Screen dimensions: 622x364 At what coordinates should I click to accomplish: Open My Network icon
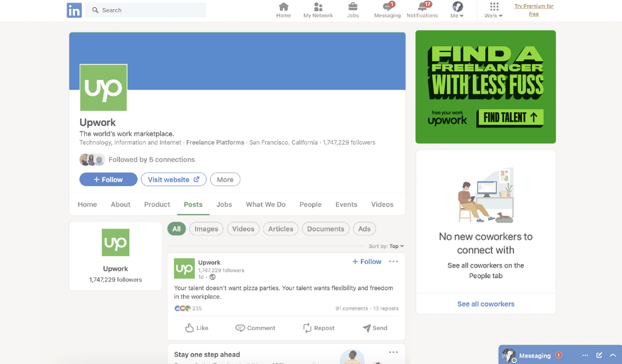click(x=318, y=10)
